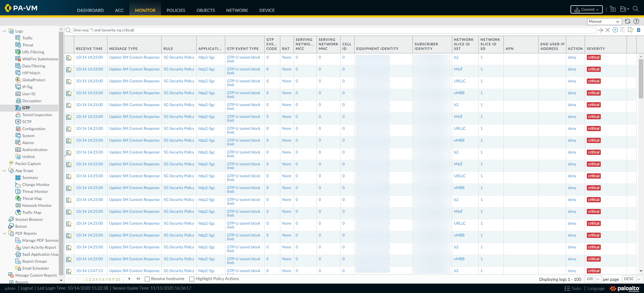
Task: Clear the filter with the X icon
Action: 608,30
